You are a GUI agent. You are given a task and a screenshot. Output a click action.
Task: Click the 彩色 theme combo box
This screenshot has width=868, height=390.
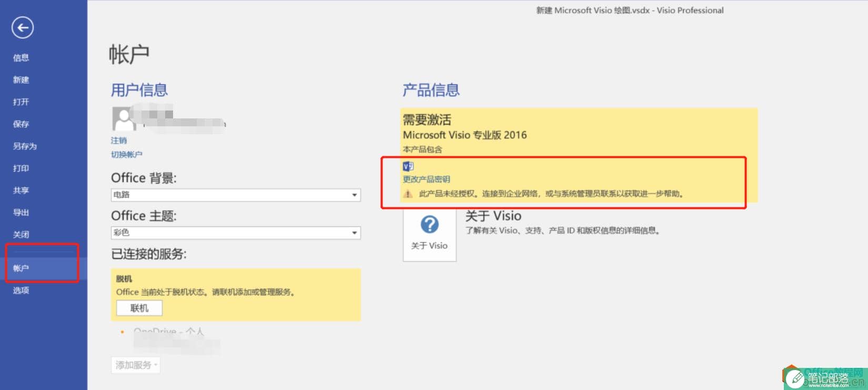pos(236,233)
